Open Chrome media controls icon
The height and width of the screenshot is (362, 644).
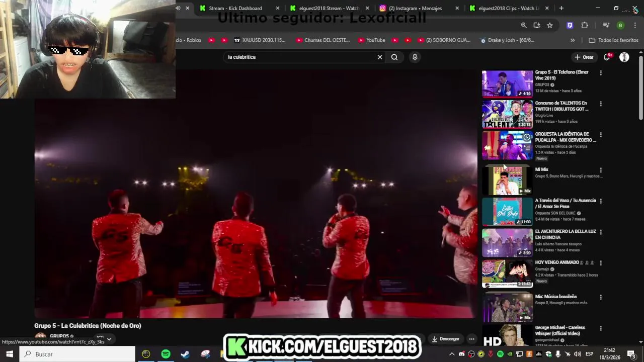[606, 25]
